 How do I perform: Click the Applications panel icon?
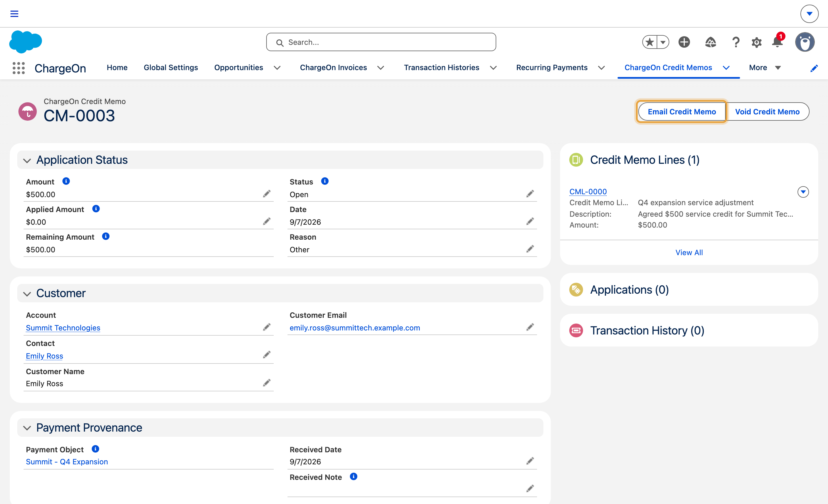pyautogui.click(x=576, y=289)
